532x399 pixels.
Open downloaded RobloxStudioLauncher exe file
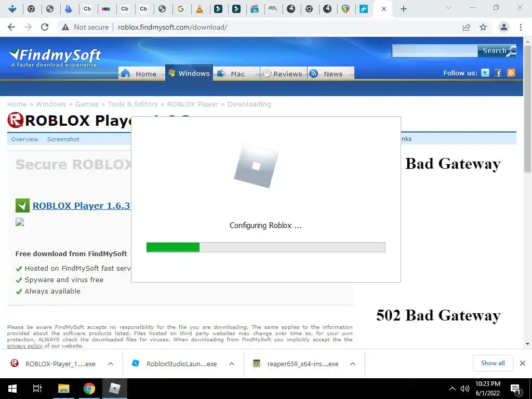tap(175, 364)
